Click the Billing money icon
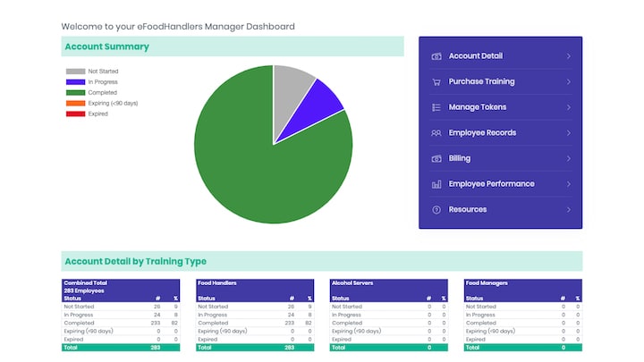 [436, 158]
